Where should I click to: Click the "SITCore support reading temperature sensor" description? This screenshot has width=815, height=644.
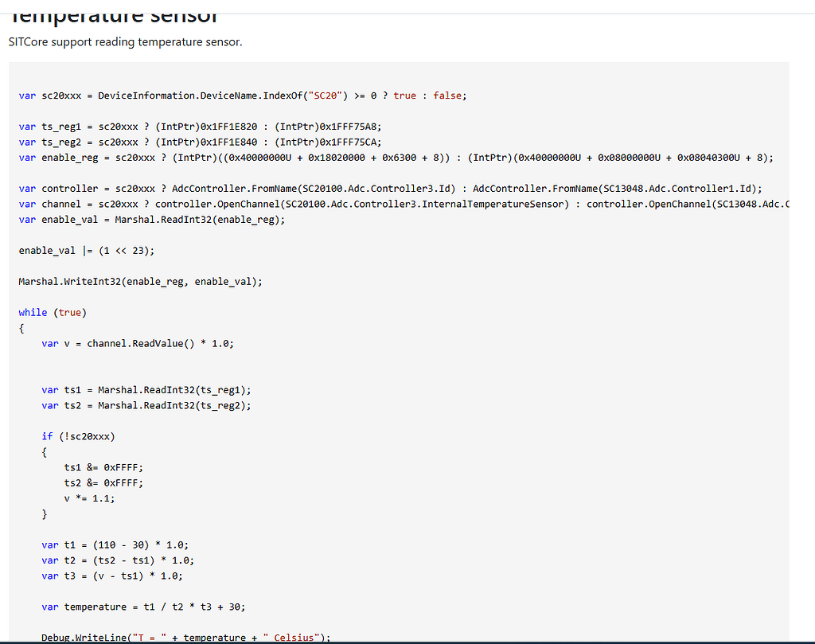[x=125, y=42]
